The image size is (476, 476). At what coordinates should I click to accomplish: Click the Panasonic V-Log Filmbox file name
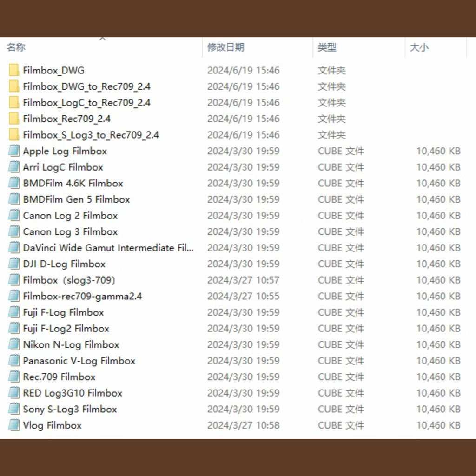click(x=79, y=360)
